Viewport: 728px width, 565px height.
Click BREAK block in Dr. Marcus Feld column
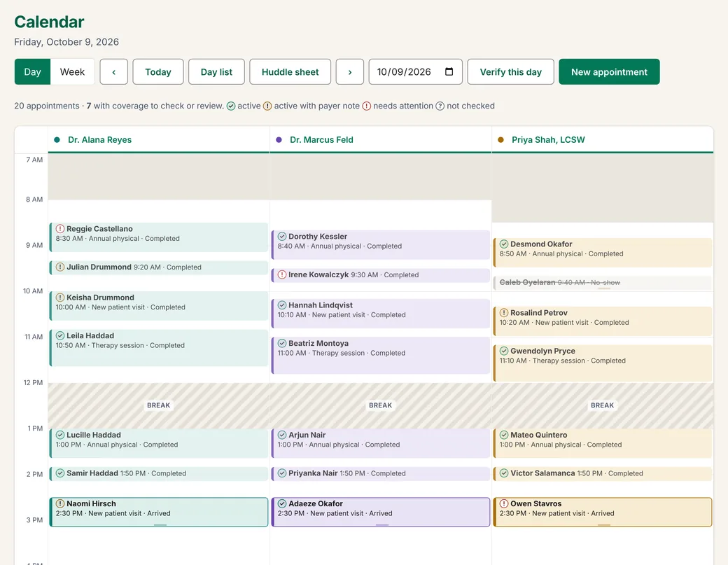(x=381, y=405)
